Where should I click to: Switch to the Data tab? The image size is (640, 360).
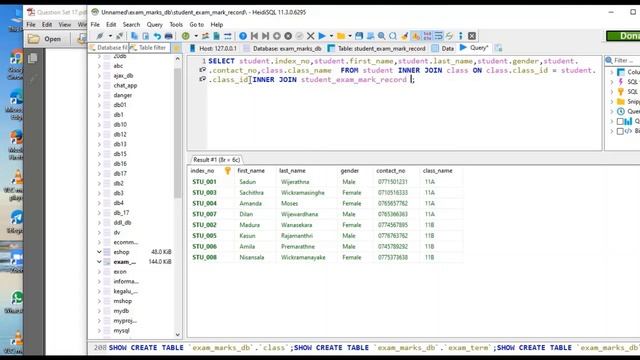tap(443, 48)
